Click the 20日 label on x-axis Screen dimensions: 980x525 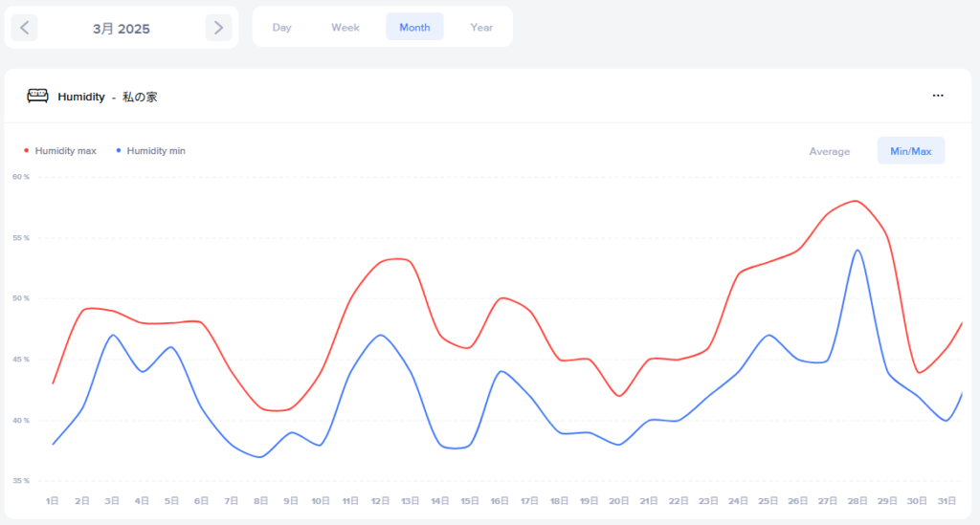coord(619,501)
